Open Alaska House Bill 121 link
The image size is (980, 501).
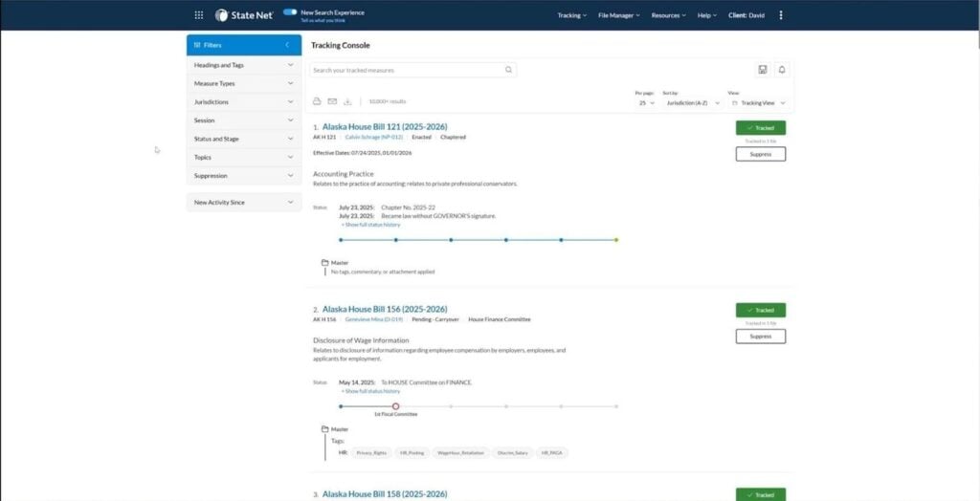pos(384,127)
